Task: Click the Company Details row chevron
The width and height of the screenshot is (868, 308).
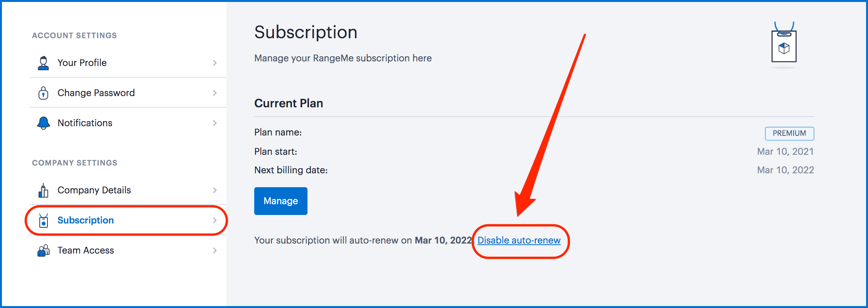Action: tap(215, 190)
